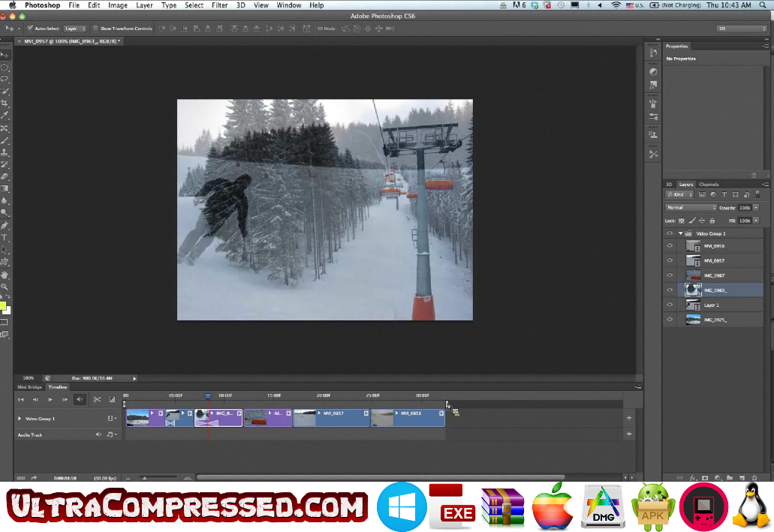774x532 pixels.
Task: Check the Show Transform Controls box
Action: 95,29
